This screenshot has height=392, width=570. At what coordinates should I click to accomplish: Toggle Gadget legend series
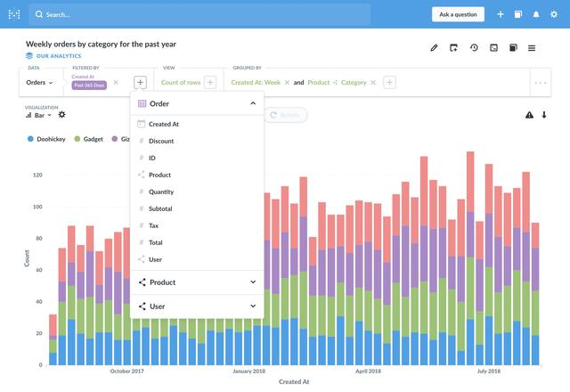(89, 139)
